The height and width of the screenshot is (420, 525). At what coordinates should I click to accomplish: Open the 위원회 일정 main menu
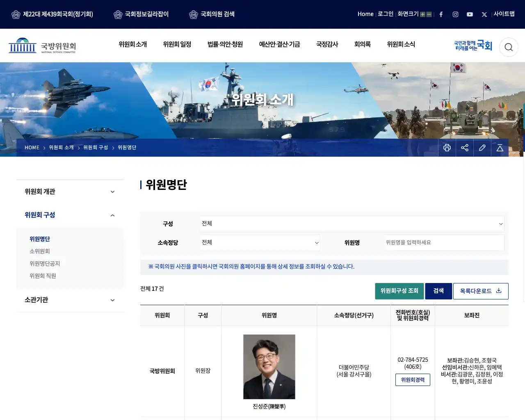pyautogui.click(x=177, y=44)
